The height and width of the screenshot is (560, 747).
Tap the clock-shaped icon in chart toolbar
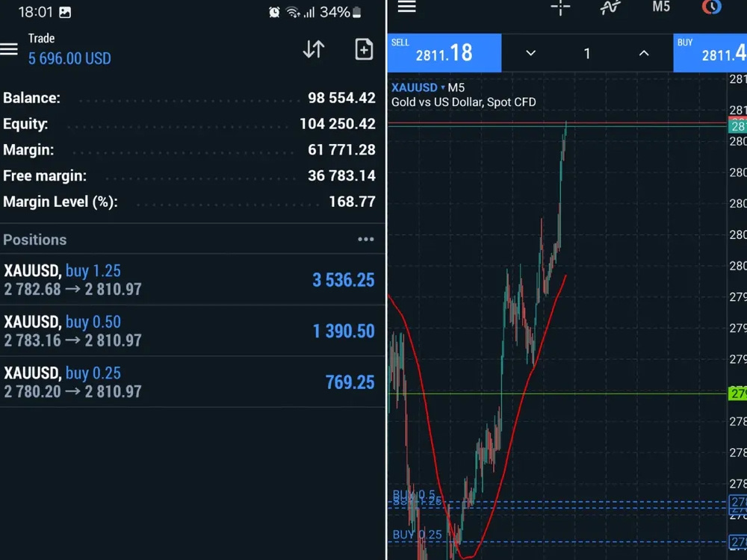coord(711,7)
